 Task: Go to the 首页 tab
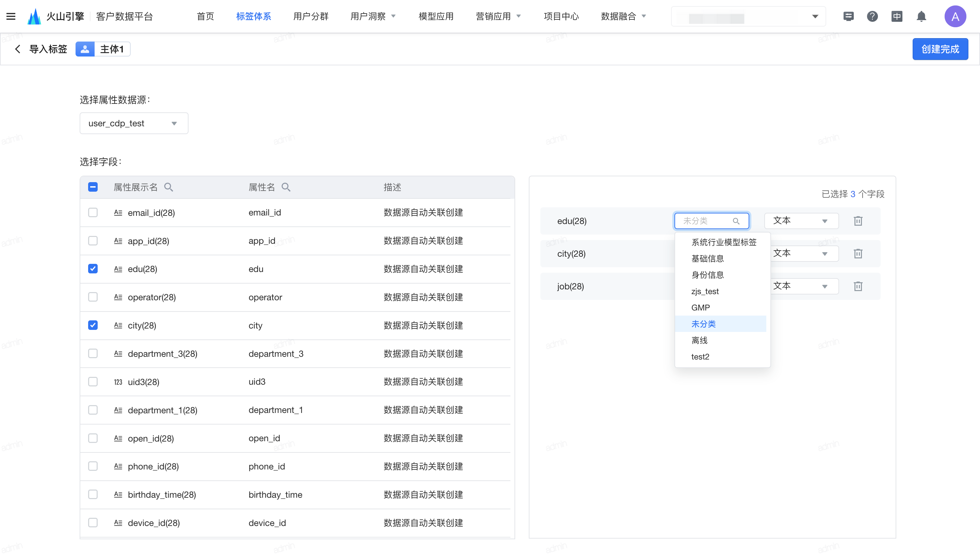(x=205, y=16)
